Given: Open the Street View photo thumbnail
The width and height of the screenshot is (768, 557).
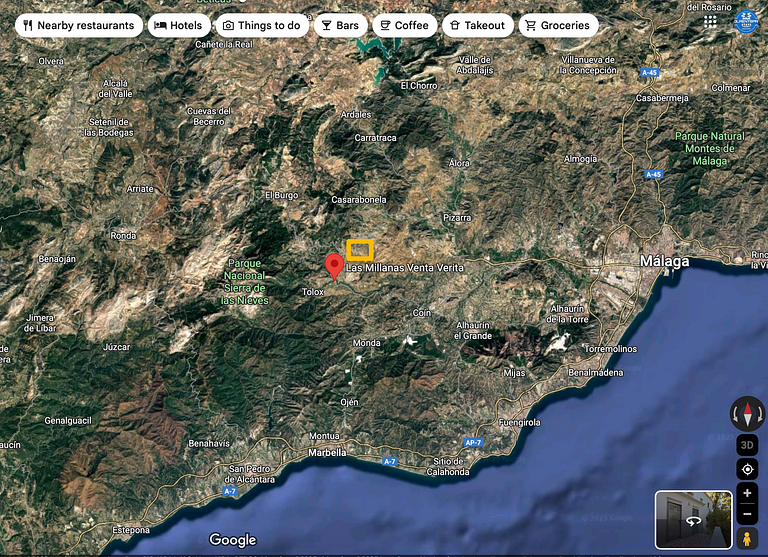Looking at the screenshot, I should point(693,520).
